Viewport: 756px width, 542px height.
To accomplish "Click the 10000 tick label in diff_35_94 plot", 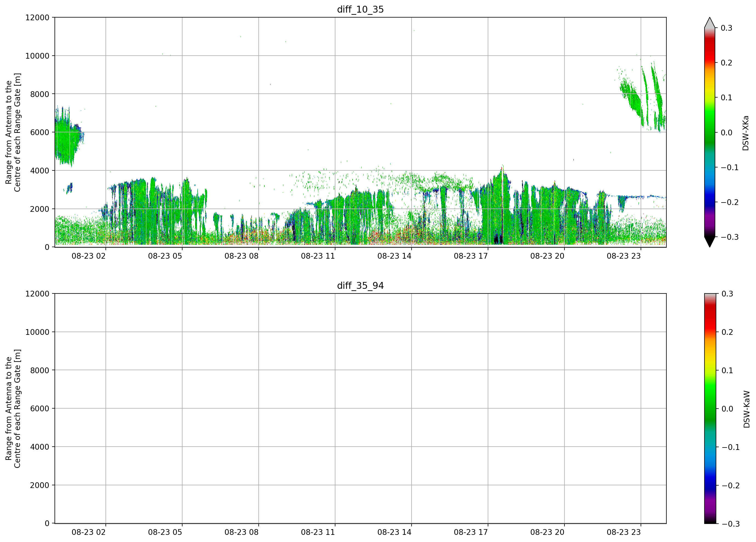I will tap(37, 332).
